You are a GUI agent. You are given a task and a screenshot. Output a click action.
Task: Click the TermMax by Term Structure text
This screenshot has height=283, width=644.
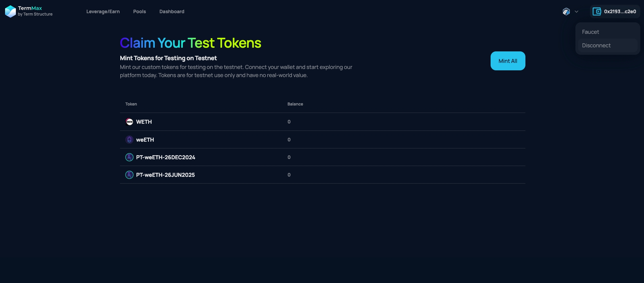click(35, 11)
